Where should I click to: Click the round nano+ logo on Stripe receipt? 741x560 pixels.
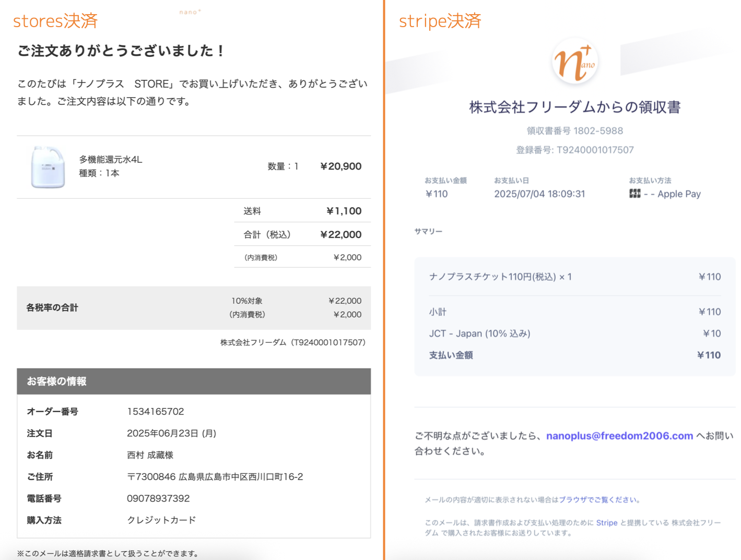[575, 62]
